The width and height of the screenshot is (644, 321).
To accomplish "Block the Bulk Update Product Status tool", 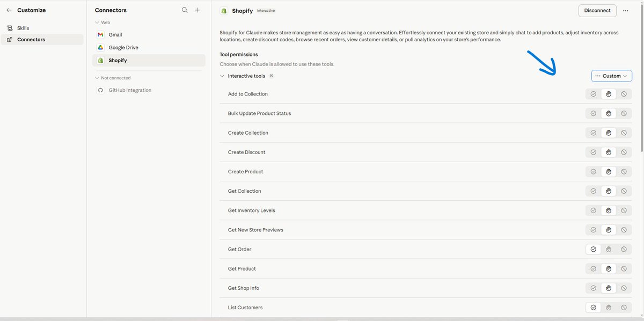I will tap(624, 113).
